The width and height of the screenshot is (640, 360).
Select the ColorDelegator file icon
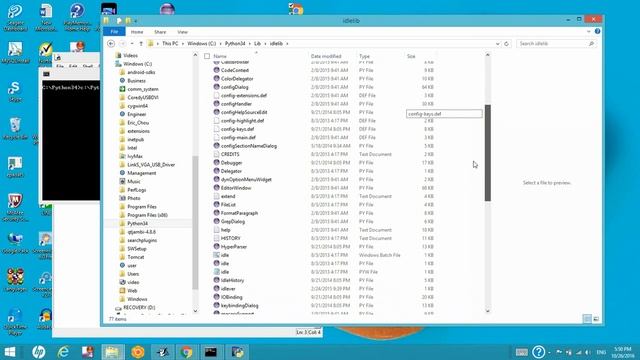pos(216,78)
